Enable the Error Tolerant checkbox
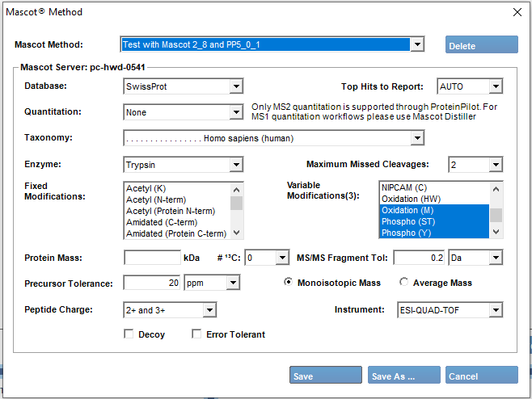Image resolution: width=532 pixels, height=399 pixels. pos(196,334)
